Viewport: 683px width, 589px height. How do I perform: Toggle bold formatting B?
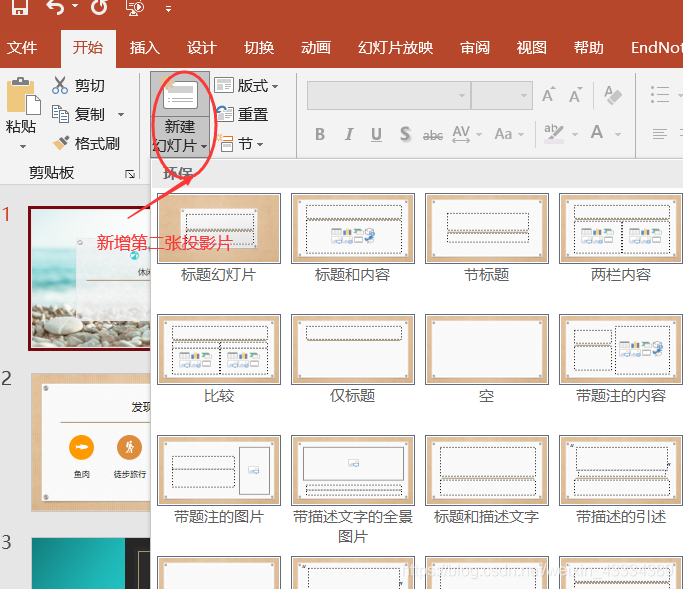(320, 134)
